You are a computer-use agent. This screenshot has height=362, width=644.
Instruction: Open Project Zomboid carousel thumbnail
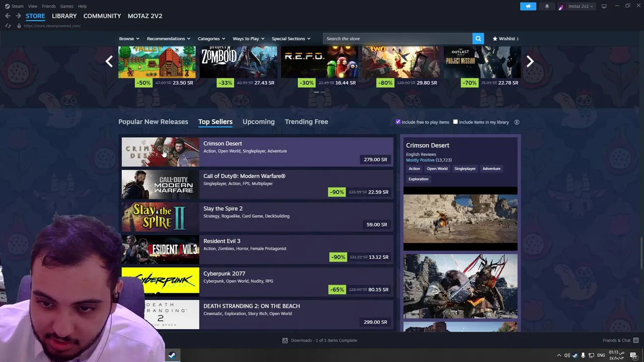click(238, 62)
